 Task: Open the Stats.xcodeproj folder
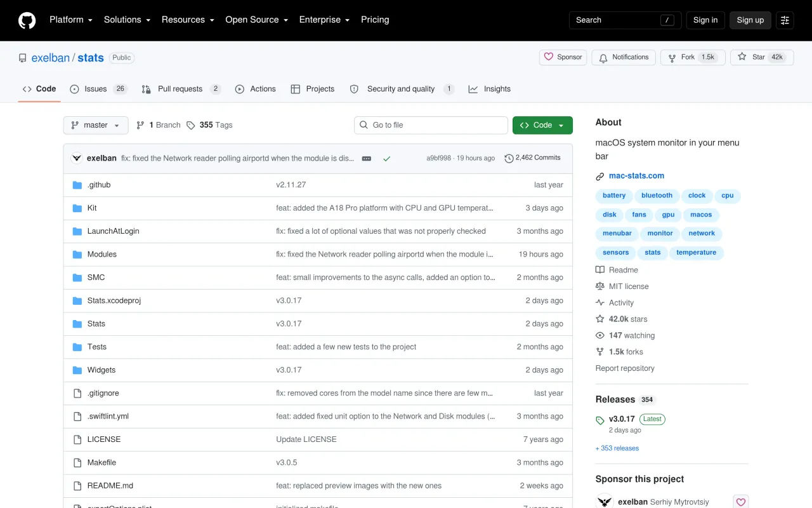[114, 301]
